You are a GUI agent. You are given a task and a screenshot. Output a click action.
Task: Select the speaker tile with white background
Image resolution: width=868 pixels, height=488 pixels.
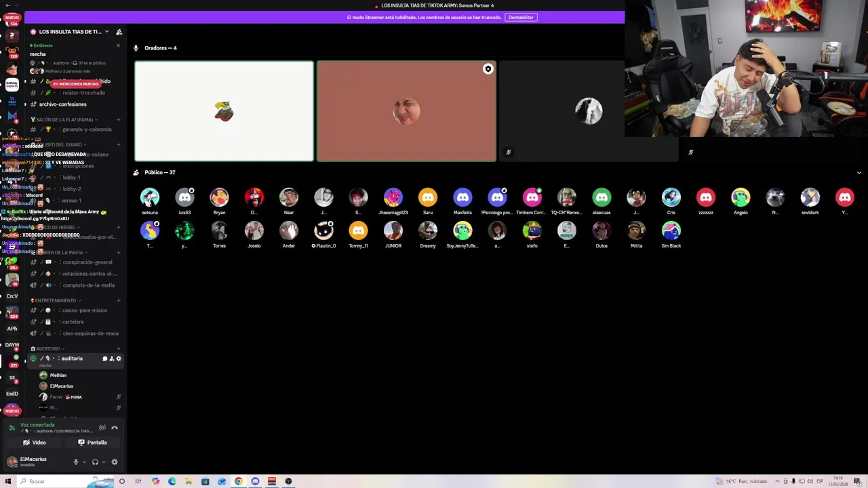(224, 111)
